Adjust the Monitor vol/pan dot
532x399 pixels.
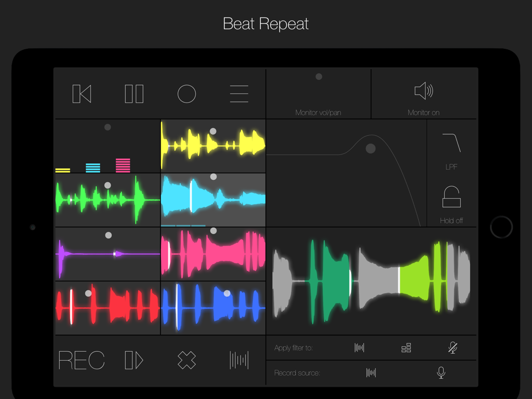[319, 77]
